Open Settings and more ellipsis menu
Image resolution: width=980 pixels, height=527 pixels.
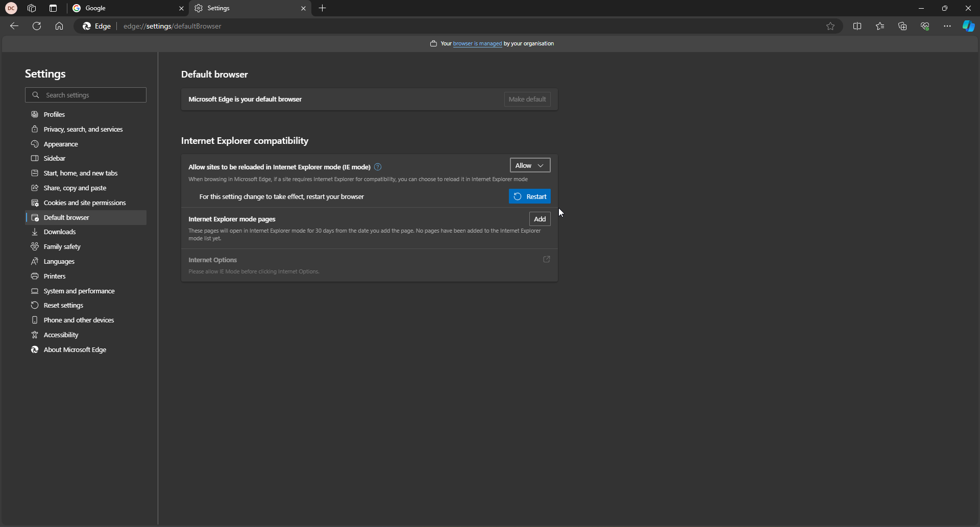point(947,26)
